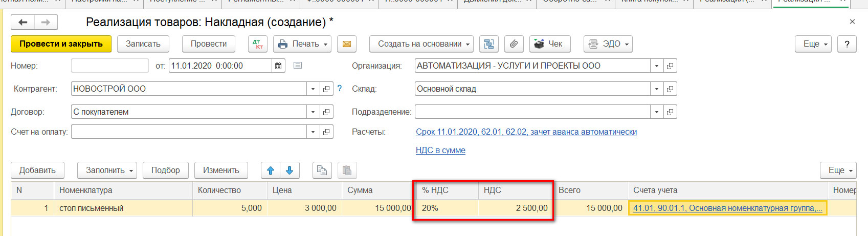Click the Записать button
Screen dimensions: 868x236
click(x=143, y=44)
